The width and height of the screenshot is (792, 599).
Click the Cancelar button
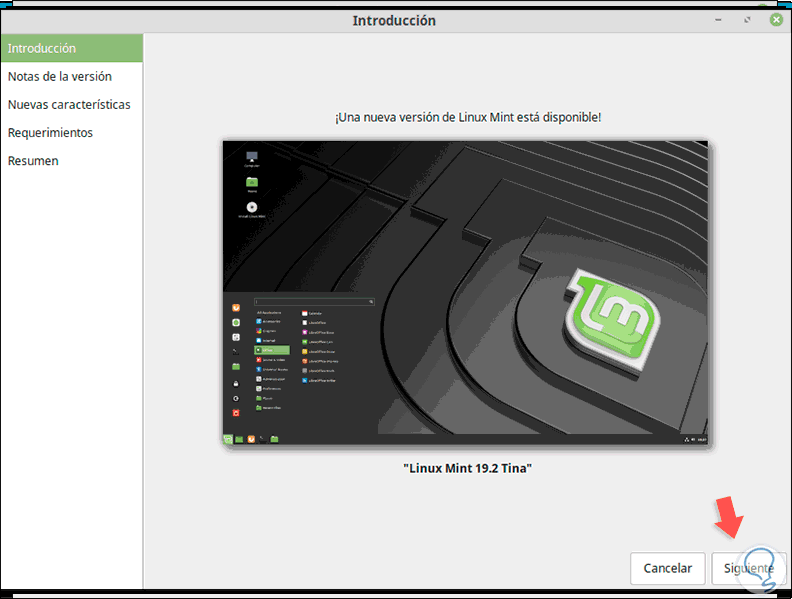(x=667, y=568)
